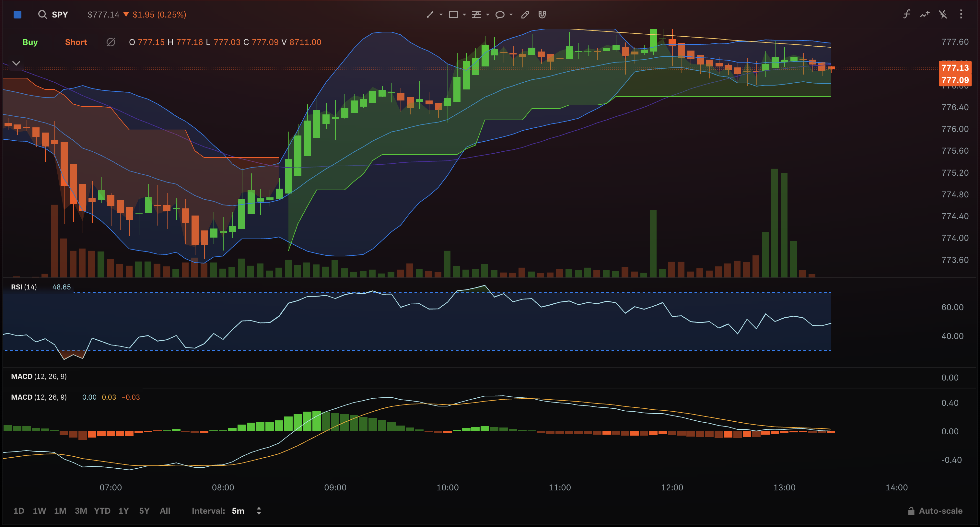This screenshot has height=527, width=980.
Task: Expand the Fibonacci tool dropdown arrow
Action: 488,15
